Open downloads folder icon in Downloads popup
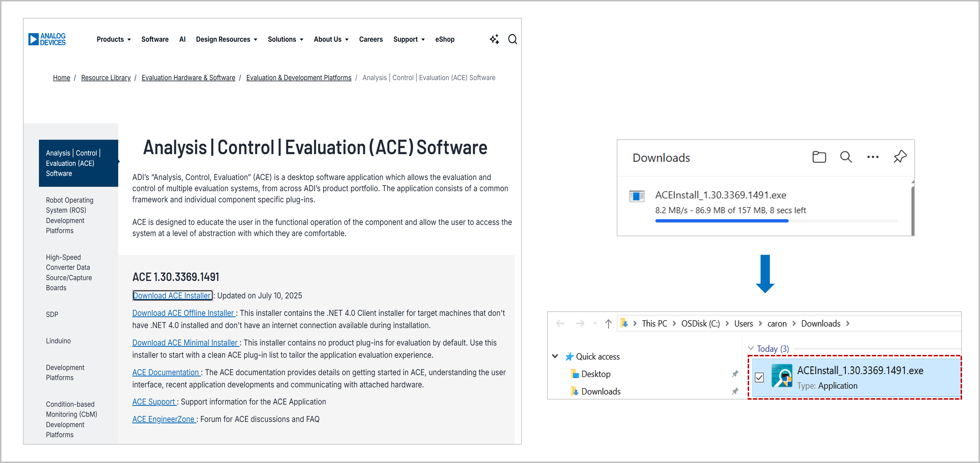 pyautogui.click(x=819, y=157)
